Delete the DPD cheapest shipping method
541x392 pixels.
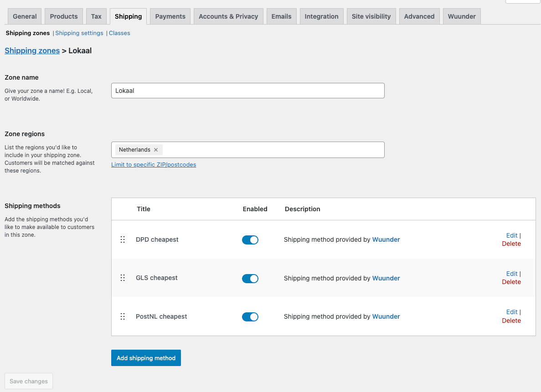coord(511,244)
